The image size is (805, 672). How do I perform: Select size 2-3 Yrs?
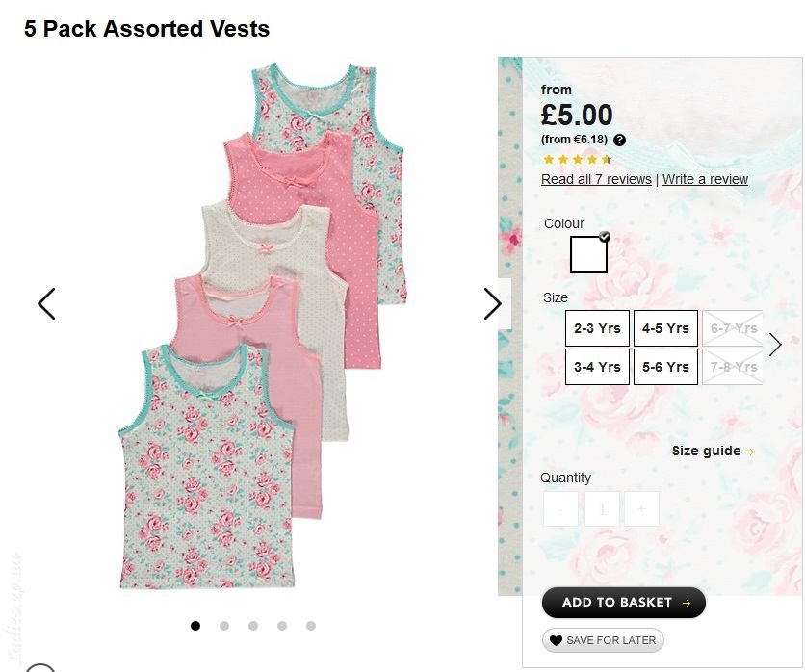pos(597,328)
